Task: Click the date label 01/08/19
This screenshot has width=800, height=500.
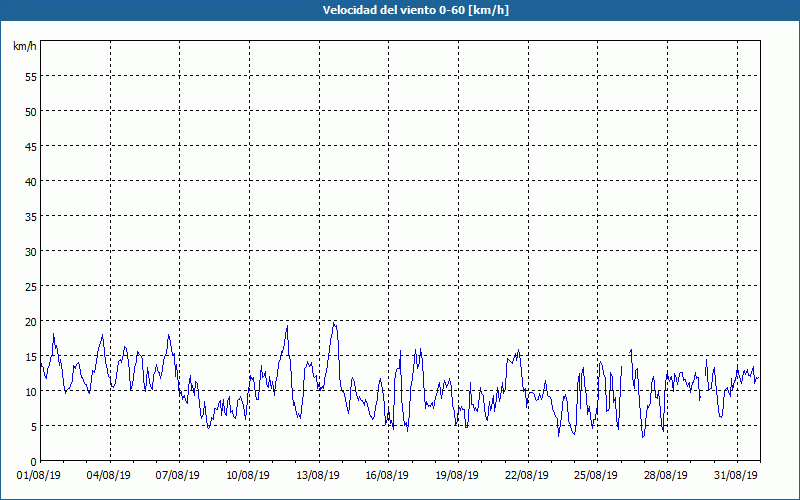Action: click(39, 476)
